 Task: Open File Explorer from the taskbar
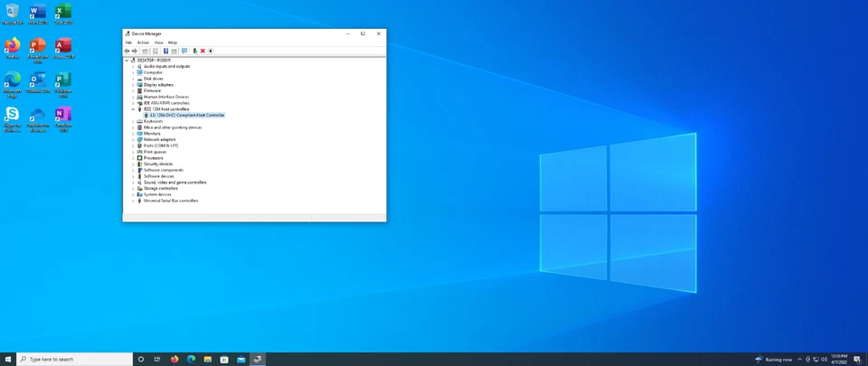click(x=208, y=360)
